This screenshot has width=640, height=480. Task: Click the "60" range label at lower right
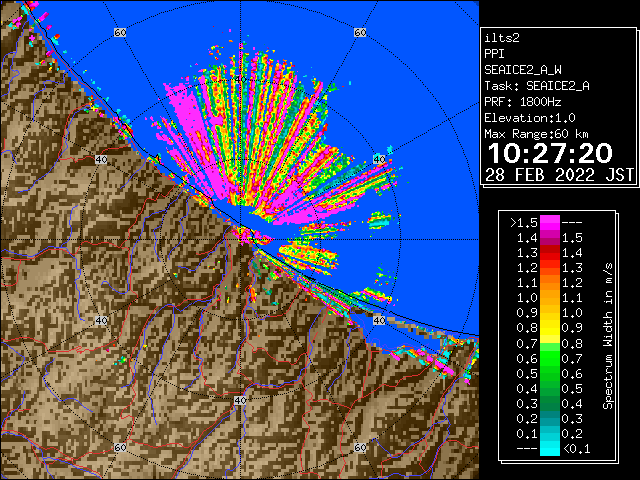[360, 447]
